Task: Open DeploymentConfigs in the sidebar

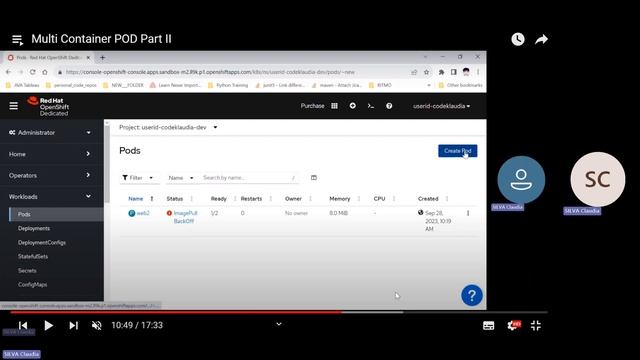Action: pyautogui.click(x=42, y=242)
